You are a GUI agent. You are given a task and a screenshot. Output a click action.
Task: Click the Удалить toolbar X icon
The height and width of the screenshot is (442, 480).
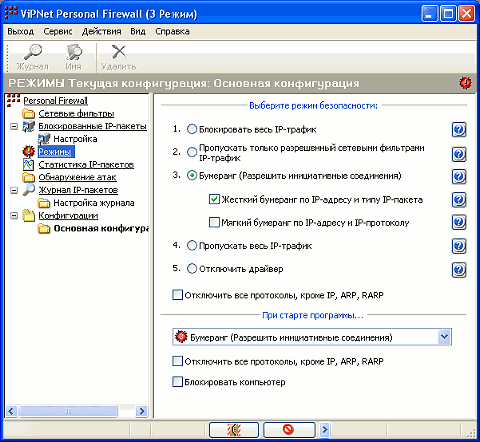click(118, 52)
